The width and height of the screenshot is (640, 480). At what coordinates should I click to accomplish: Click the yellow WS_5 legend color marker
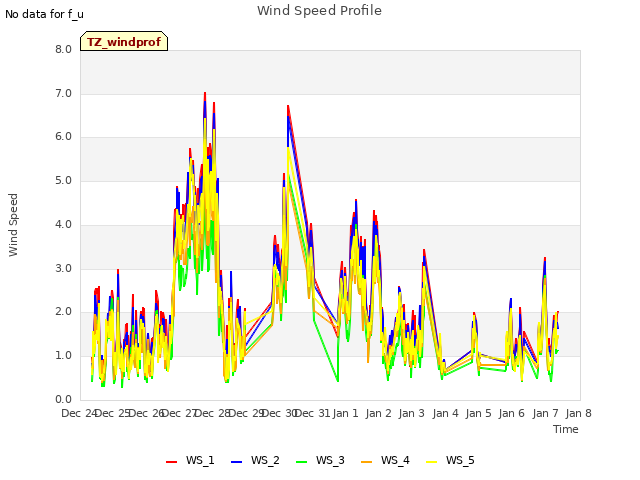pyautogui.click(x=431, y=462)
